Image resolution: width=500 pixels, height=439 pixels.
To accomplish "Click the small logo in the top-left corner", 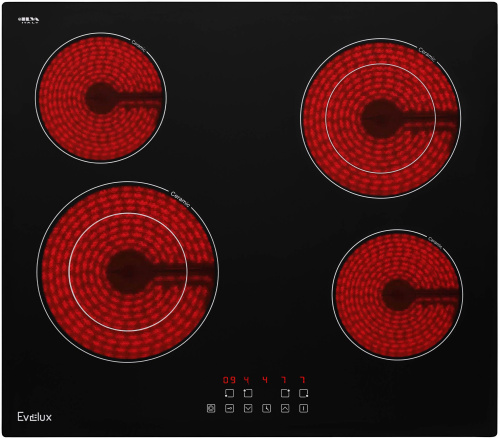I will pos(28,20).
